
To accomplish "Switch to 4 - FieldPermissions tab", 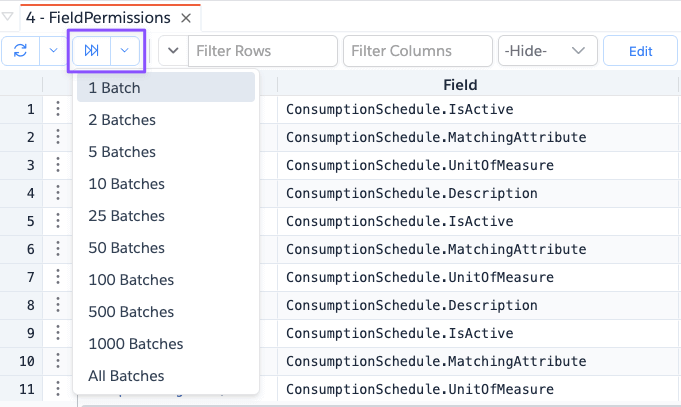I will click(98, 18).
